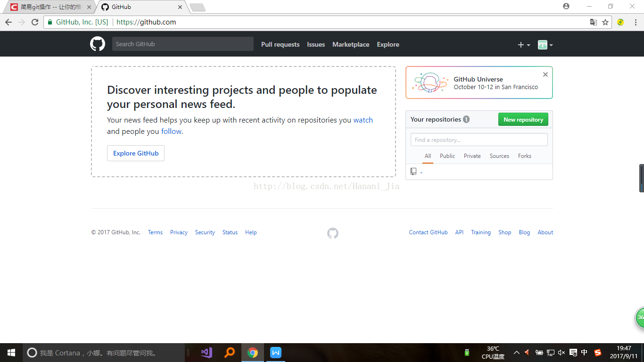Click the browser back arrow
The height and width of the screenshot is (362, 644).
tap(8, 22)
